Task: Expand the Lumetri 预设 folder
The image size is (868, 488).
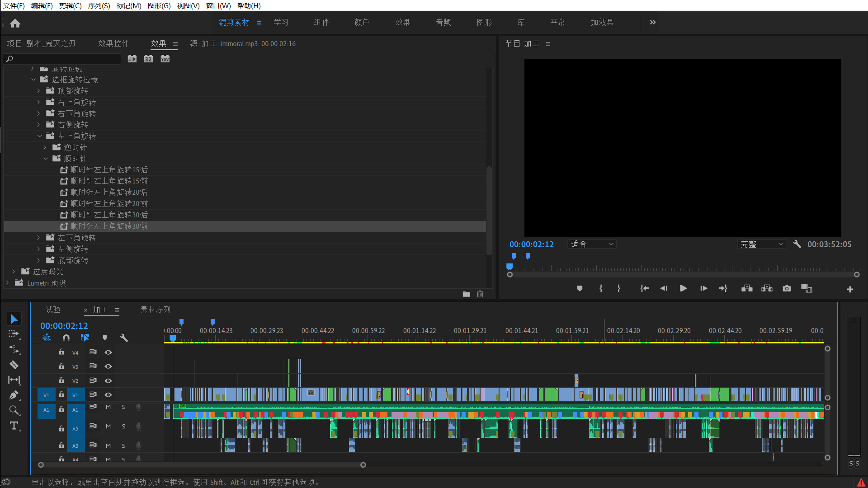Action: point(7,283)
